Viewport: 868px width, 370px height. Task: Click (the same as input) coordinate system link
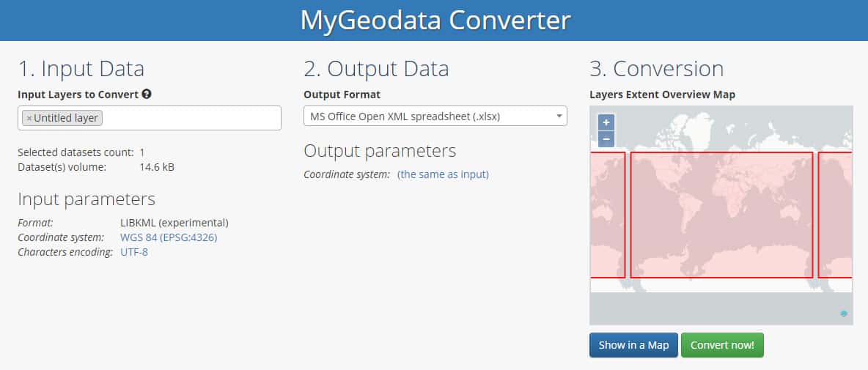click(x=443, y=175)
